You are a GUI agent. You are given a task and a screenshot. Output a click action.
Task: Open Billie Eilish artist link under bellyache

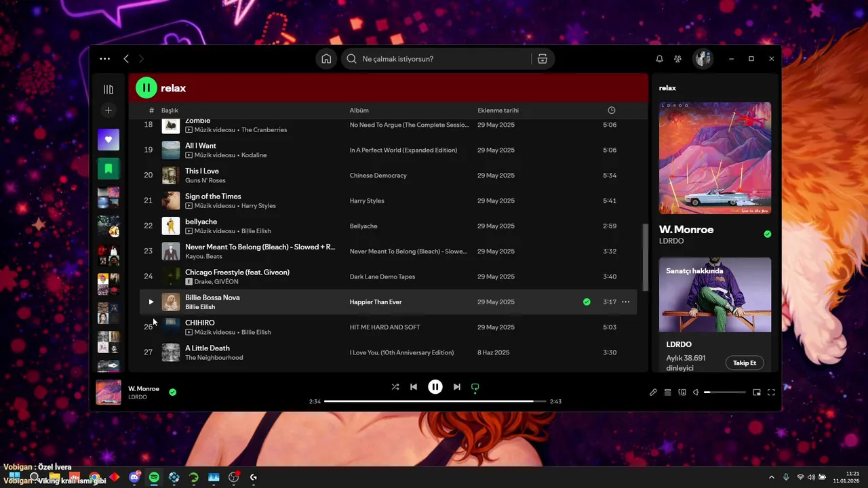coord(256,231)
